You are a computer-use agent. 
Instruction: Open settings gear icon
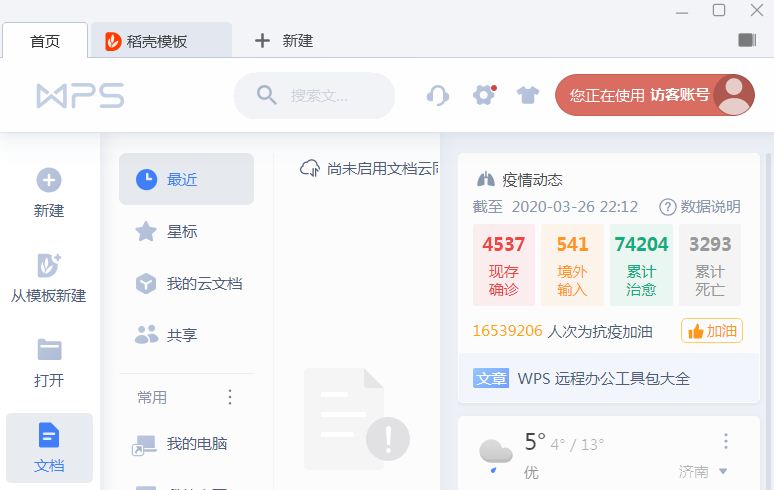point(484,95)
